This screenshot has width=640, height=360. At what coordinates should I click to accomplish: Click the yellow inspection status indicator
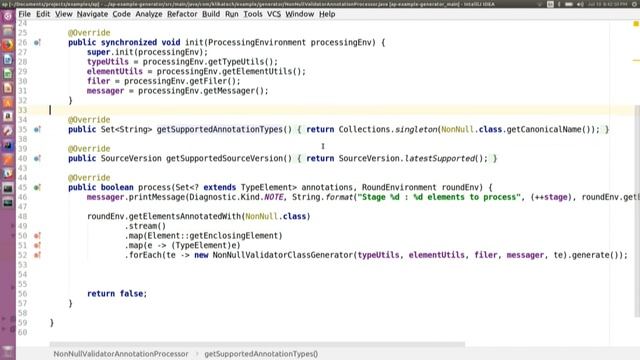click(636, 24)
